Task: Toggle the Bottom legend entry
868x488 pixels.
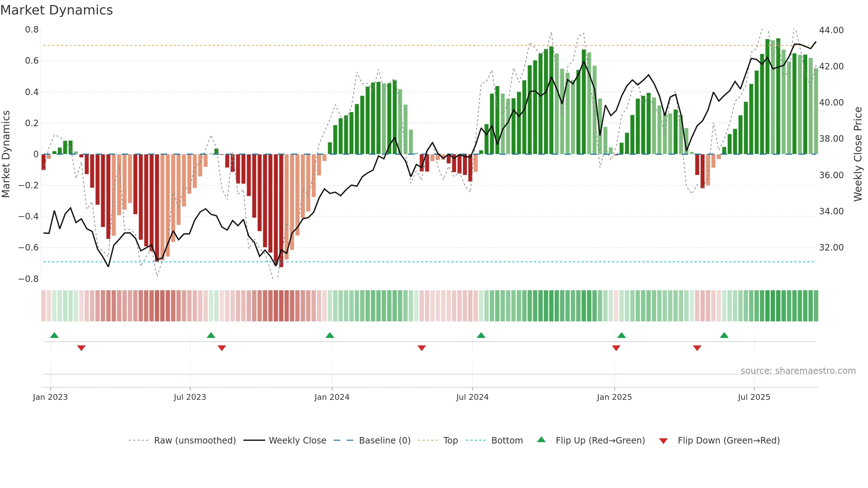Action: [495, 441]
